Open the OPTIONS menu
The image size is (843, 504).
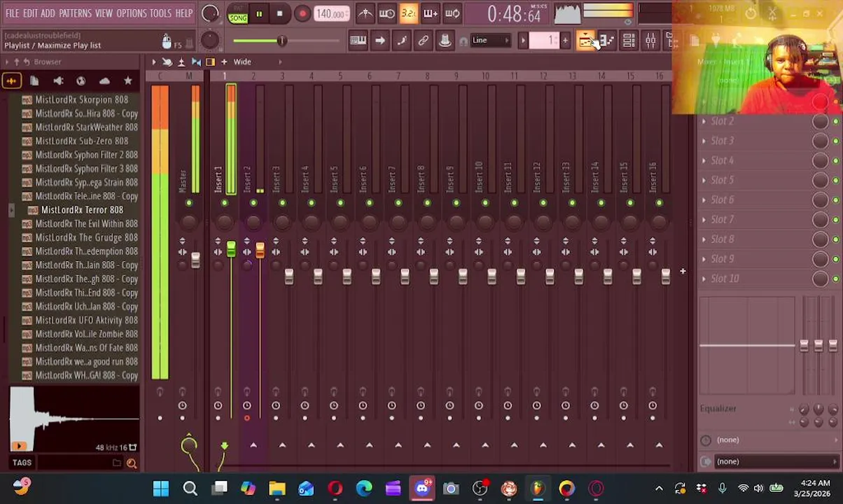click(132, 13)
